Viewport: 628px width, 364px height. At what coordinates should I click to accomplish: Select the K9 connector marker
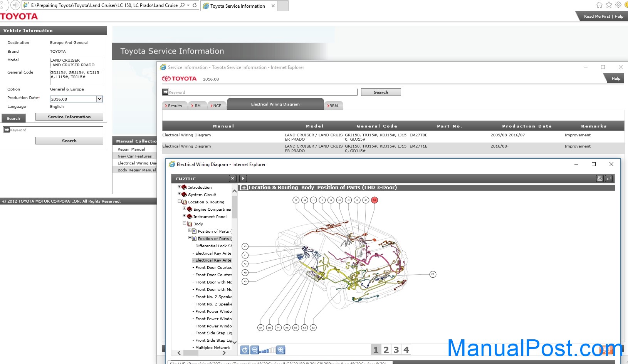click(245, 273)
